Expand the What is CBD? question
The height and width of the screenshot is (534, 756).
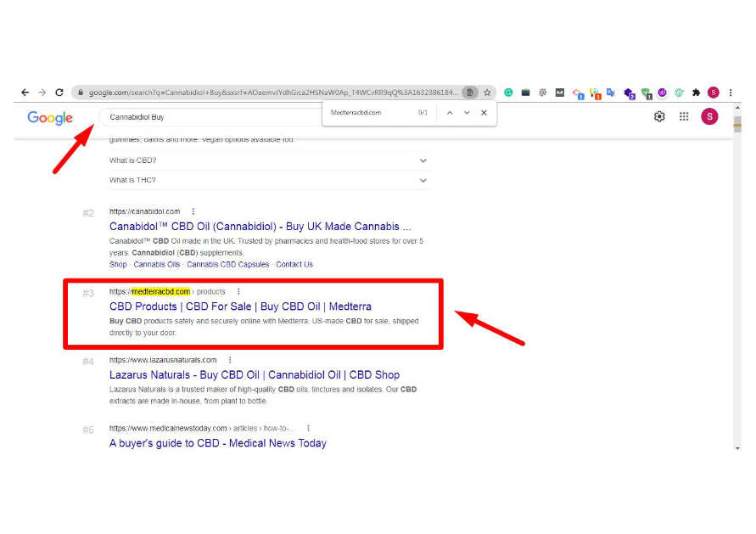pyautogui.click(x=269, y=160)
